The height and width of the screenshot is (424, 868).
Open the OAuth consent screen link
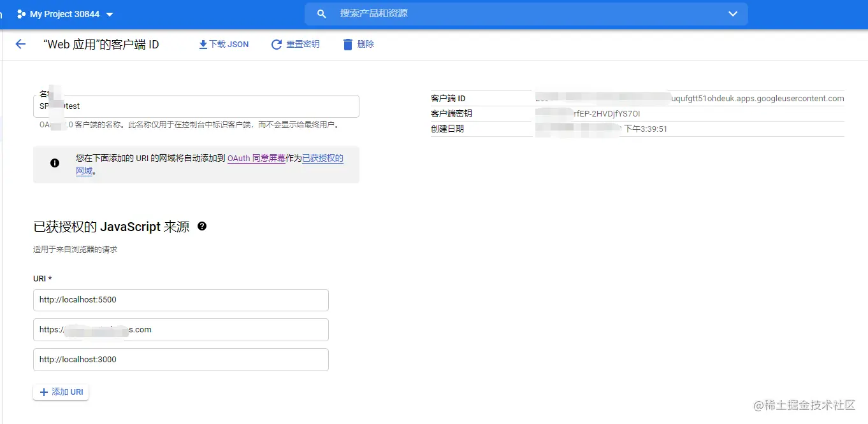(x=256, y=158)
